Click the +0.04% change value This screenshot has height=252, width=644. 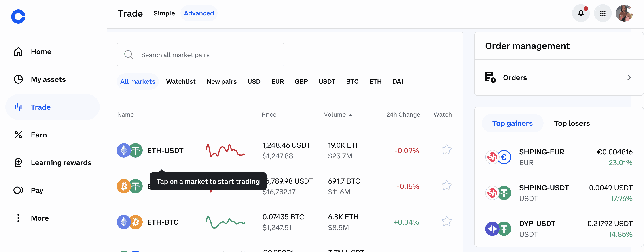(406, 222)
